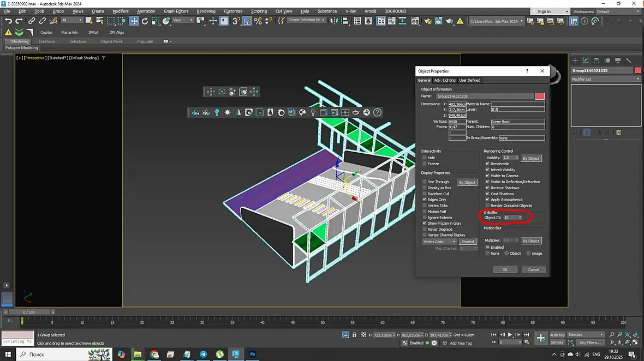644x361 pixels.
Task: Open the Rendering menu
Action: pos(206,11)
